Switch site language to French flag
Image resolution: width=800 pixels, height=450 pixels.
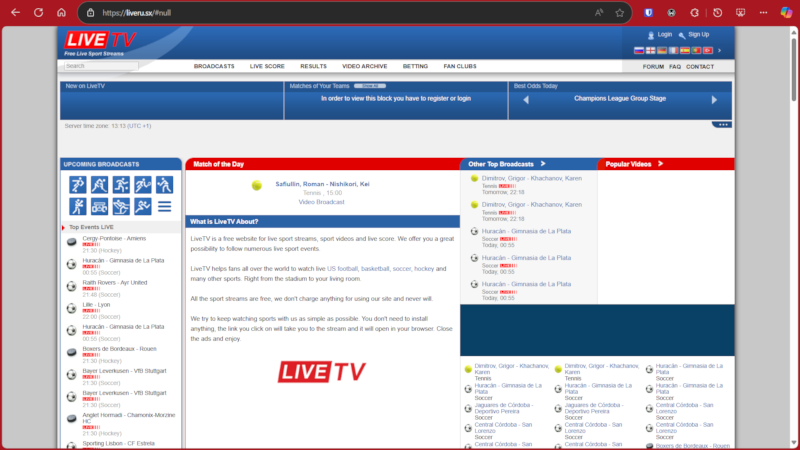tap(673, 51)
